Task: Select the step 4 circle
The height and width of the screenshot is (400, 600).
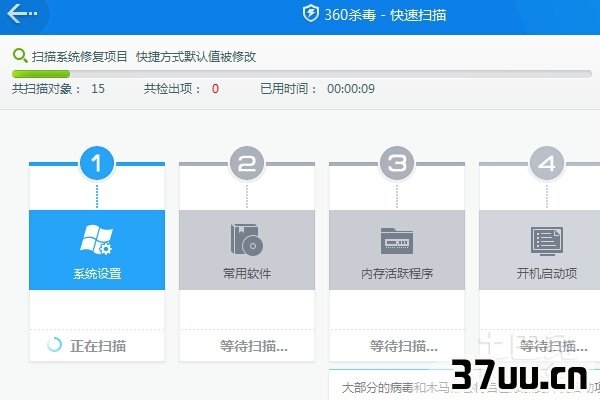Action: [547, 163]
